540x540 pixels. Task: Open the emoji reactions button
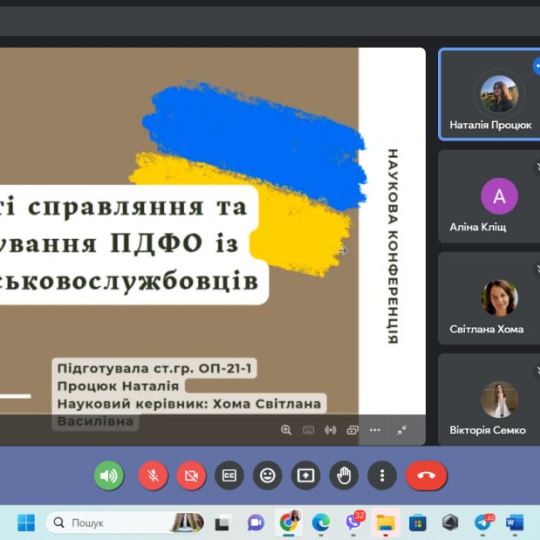point(268,476)
